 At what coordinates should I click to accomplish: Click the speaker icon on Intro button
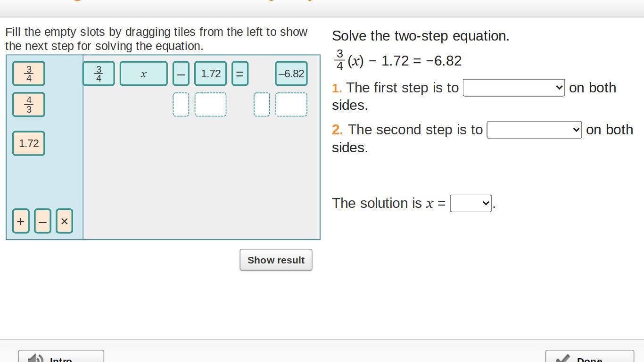pyautogui.click(x=36, y=358)
